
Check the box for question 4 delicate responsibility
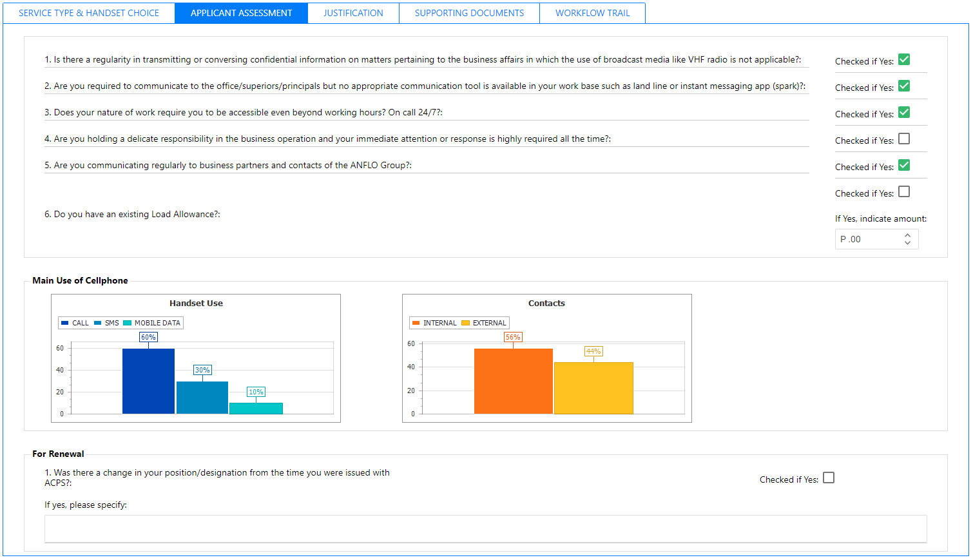pyautogui.click(x=904, y=138)
